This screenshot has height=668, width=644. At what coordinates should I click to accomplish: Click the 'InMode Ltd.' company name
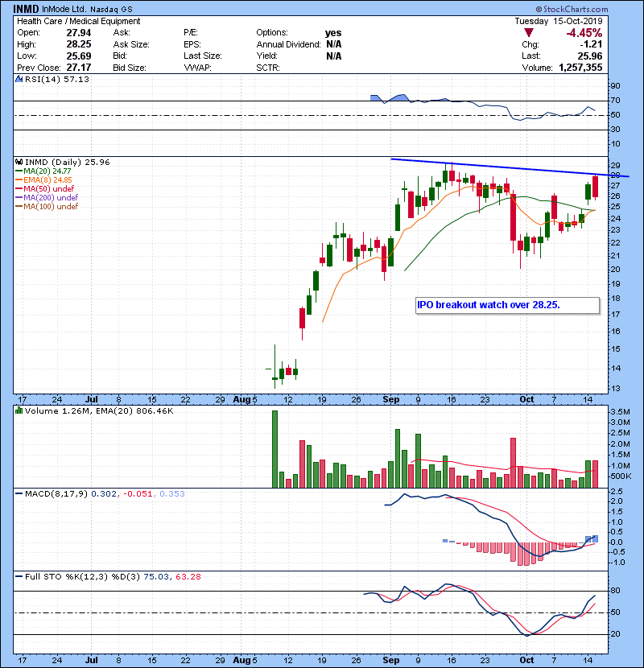64,10
